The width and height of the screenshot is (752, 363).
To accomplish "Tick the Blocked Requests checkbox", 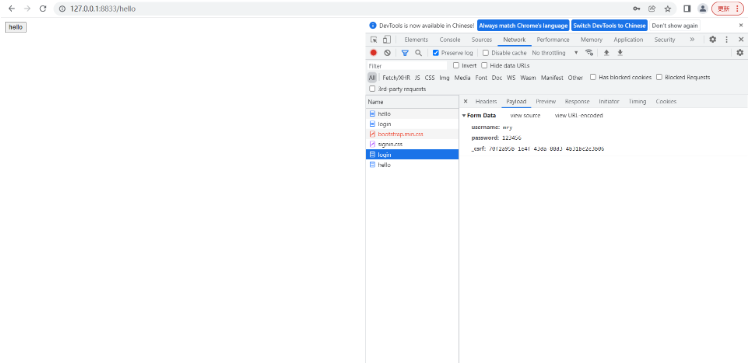I will 659,77.
